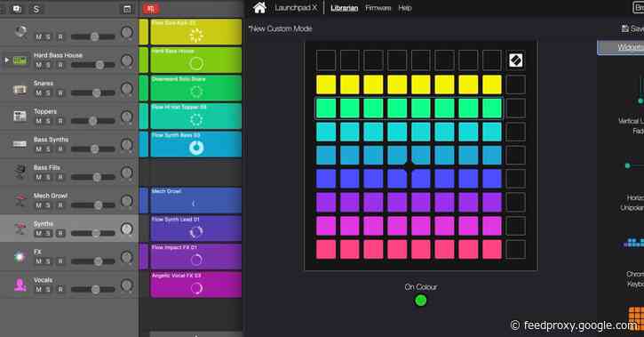
Task: Select the Toppers track icon
Action: coord(20,116)
